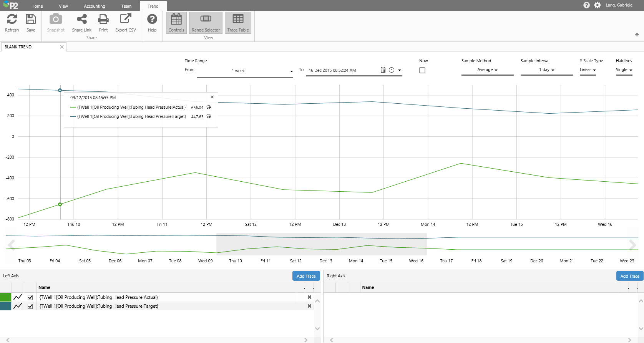Click the green color swatch of Actual trace
This screenshot has height=343, width=644.
[6, 297]
